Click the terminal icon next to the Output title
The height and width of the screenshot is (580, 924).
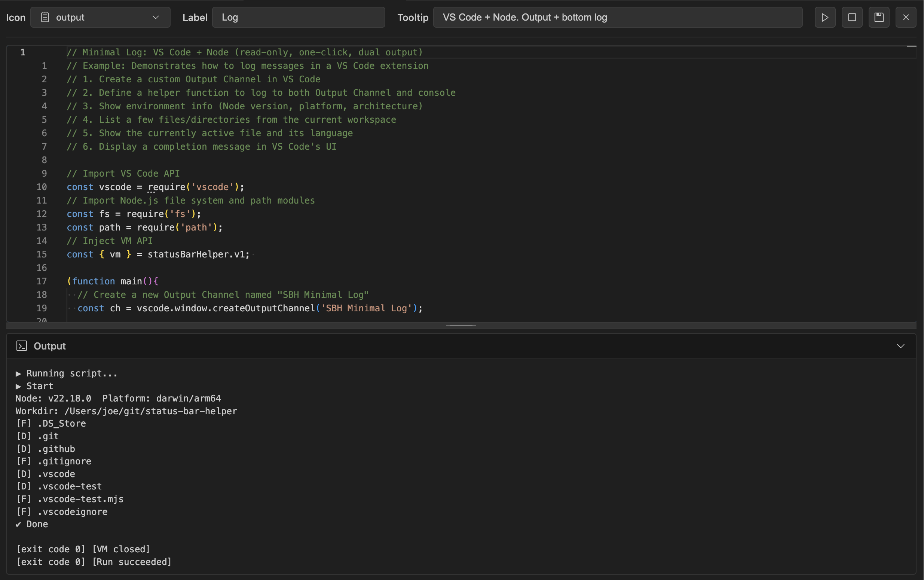coord(22,346)
